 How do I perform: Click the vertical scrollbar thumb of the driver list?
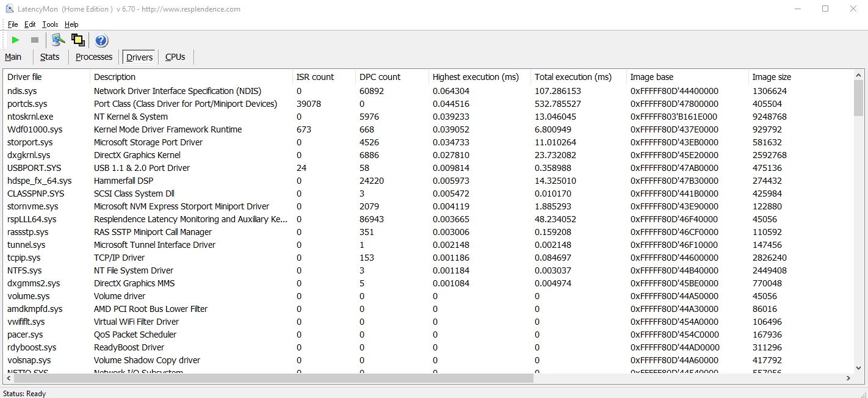point(858,98)
